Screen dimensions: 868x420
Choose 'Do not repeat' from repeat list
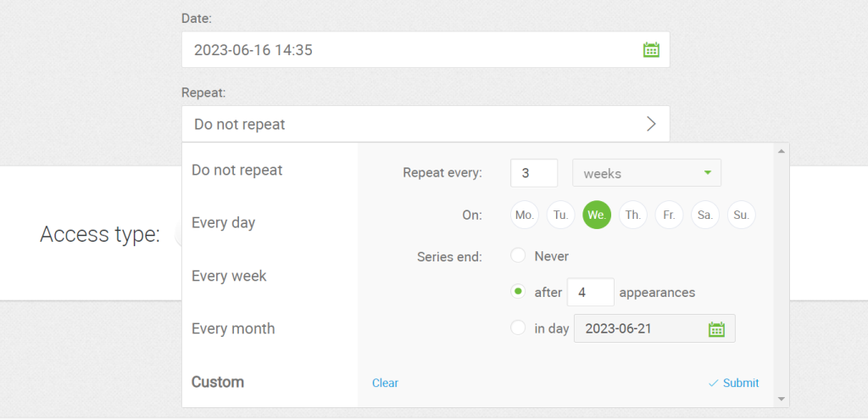(237, 170)
